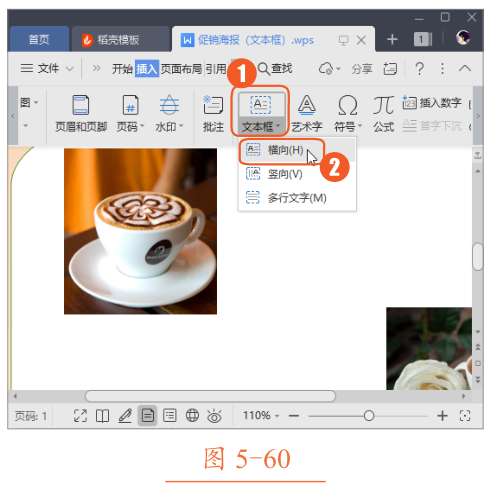Image resolution: width=495 pixels, height=489 pixels.
Task: Click the 查找 search icon
Action: [x=275, y=69]
